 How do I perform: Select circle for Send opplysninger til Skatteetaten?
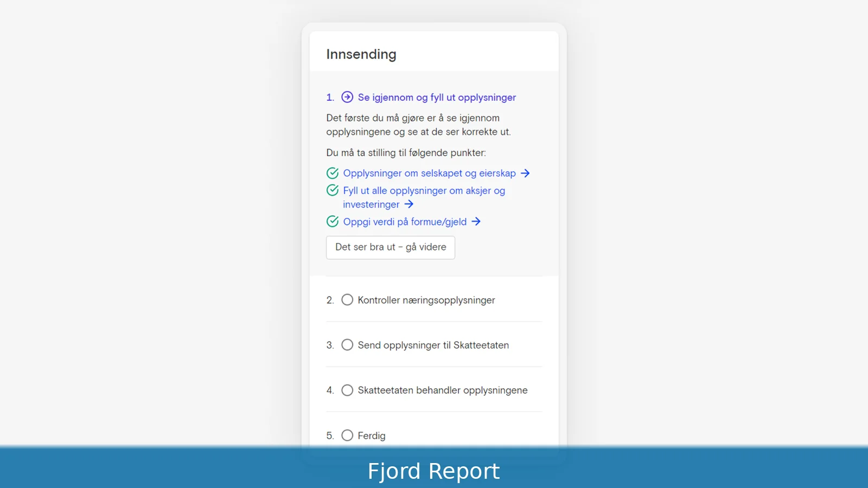pyautogui.click(x=347, y=345)
